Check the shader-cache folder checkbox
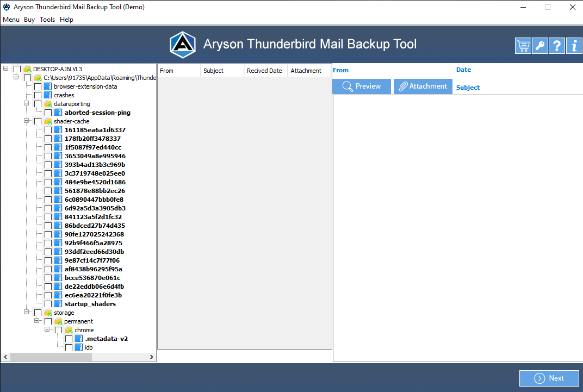This screenshot has width=583, height=392. 38,121
